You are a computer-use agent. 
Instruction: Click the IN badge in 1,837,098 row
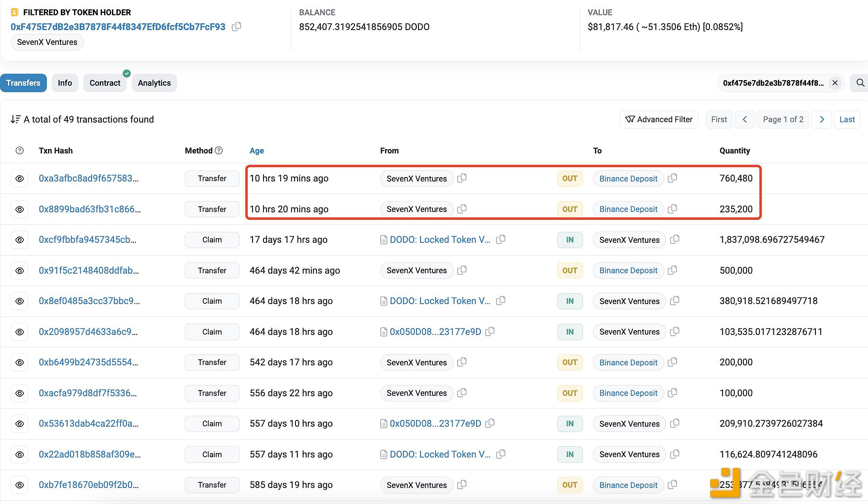[x=570, y=240]
